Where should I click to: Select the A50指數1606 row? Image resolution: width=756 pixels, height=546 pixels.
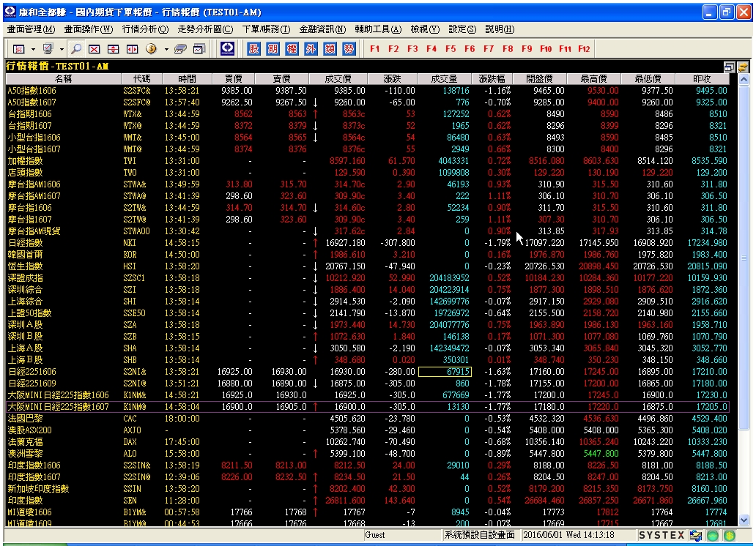tap(368, 91)
